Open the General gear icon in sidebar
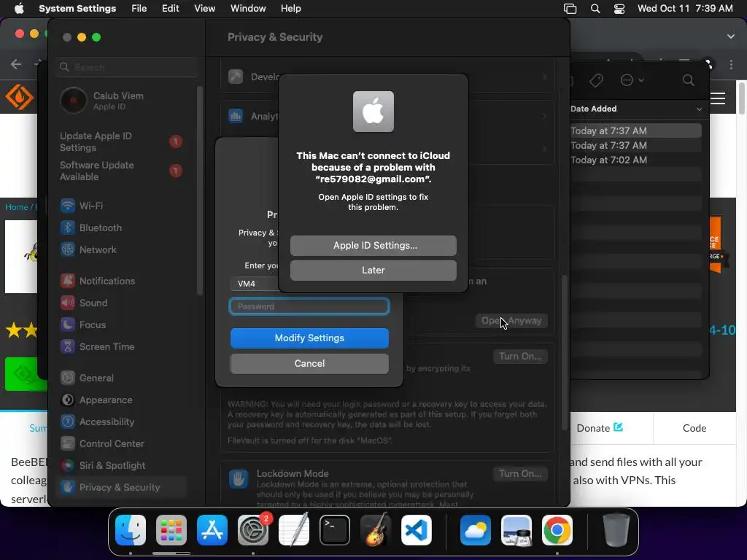The height and width of the screenshot is (560, 747). [x=68, y=378]
